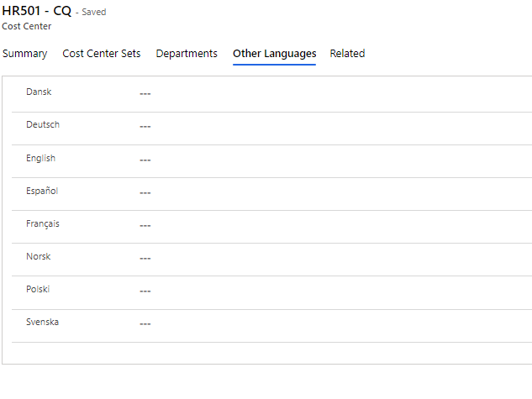The width and height of the screenshot is (532, 399).
Task: Focus the Polski translation value field
Action: tap(328, 291)
